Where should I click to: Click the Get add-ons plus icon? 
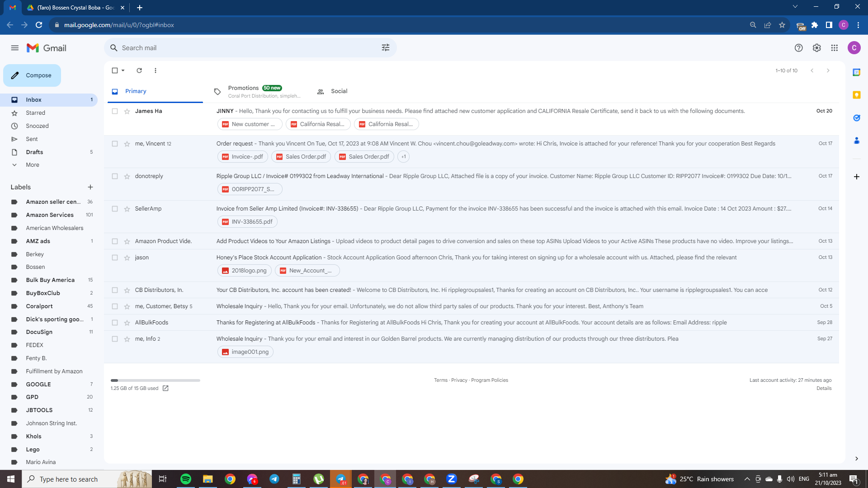click(856, 177)
